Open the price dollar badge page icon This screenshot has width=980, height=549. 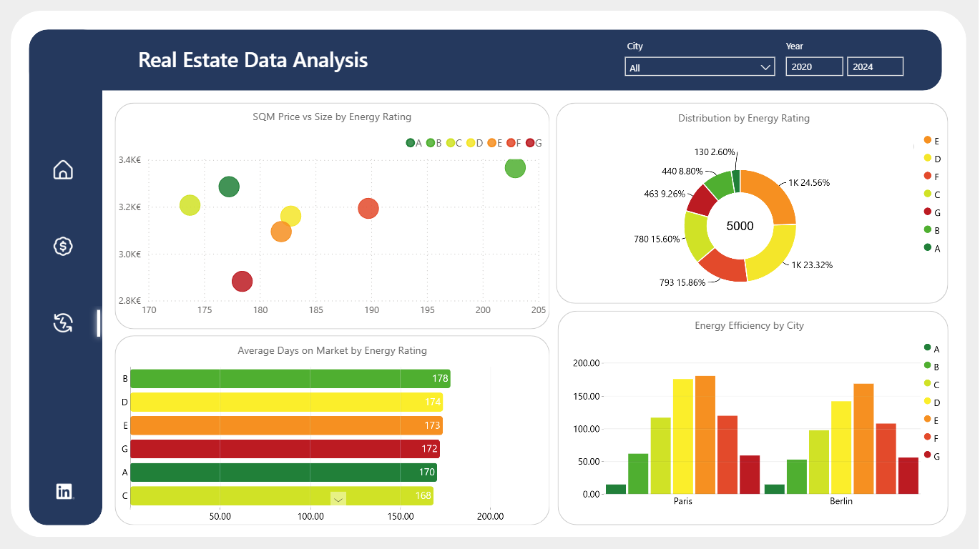[x=64, y=246]
